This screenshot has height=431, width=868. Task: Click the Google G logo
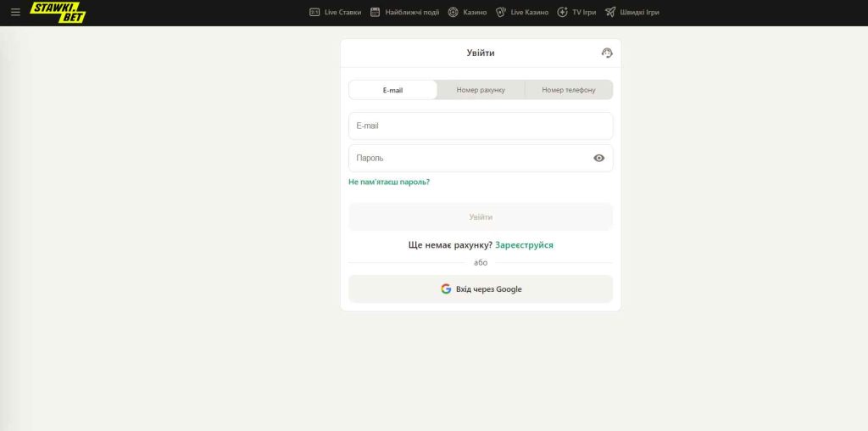coord(446,289)
